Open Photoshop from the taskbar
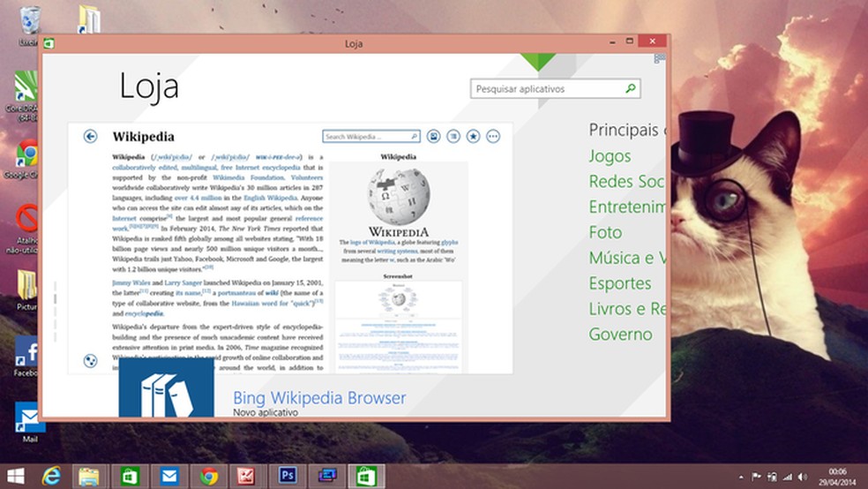The width and height of the screenshot is (868, 489). point(288,476)
